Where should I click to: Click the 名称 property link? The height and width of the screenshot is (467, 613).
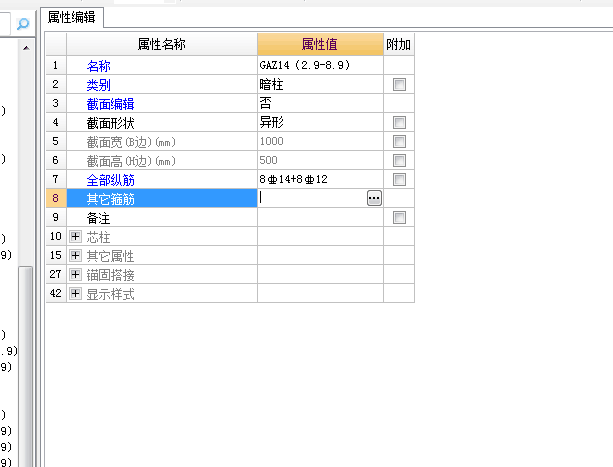click(99, 66)
